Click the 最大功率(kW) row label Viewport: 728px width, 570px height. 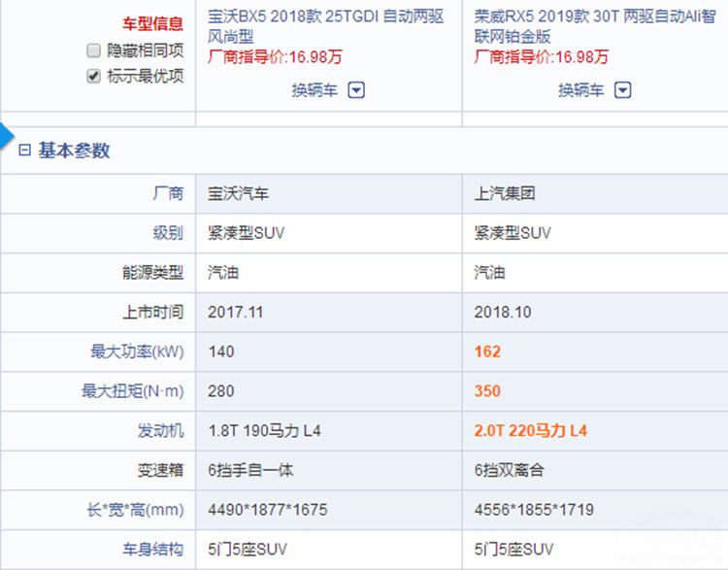(134, 352)
